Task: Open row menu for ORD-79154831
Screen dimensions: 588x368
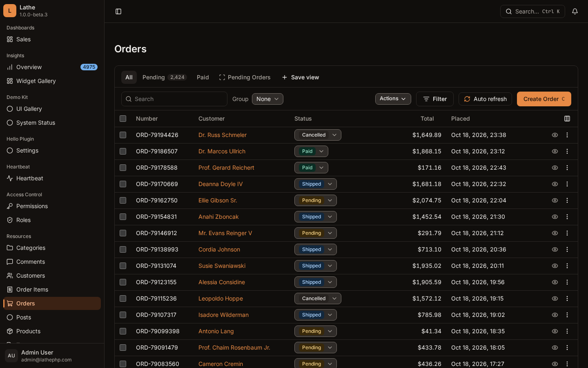Action: coord(567,217)
